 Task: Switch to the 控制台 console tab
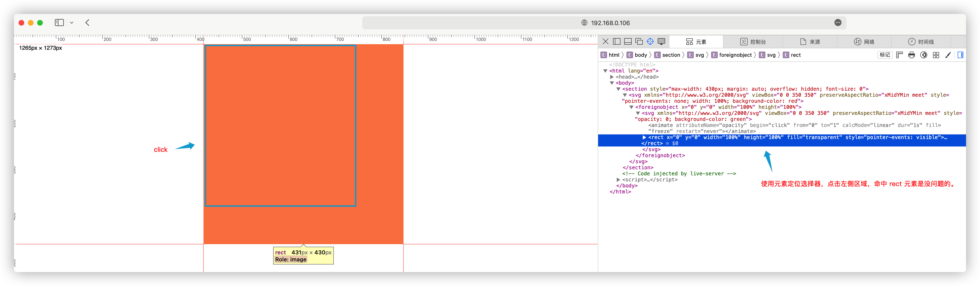tap(753, 42)
